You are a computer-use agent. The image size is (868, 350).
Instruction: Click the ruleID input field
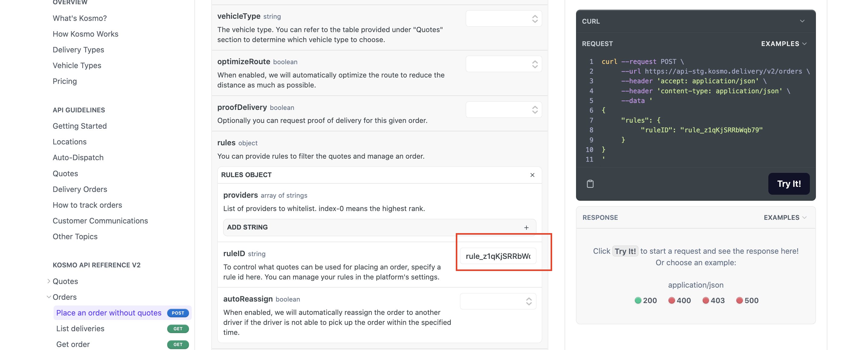(x=498, y=256)
